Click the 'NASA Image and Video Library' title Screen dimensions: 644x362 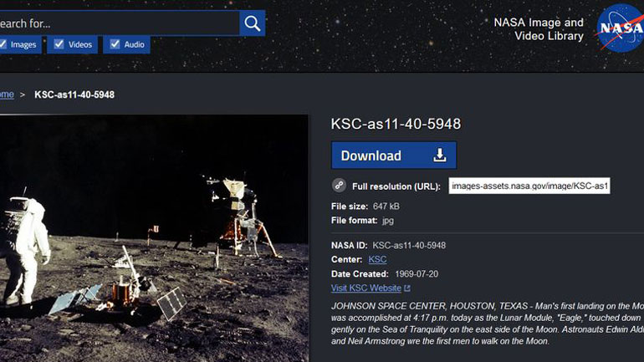539,29
